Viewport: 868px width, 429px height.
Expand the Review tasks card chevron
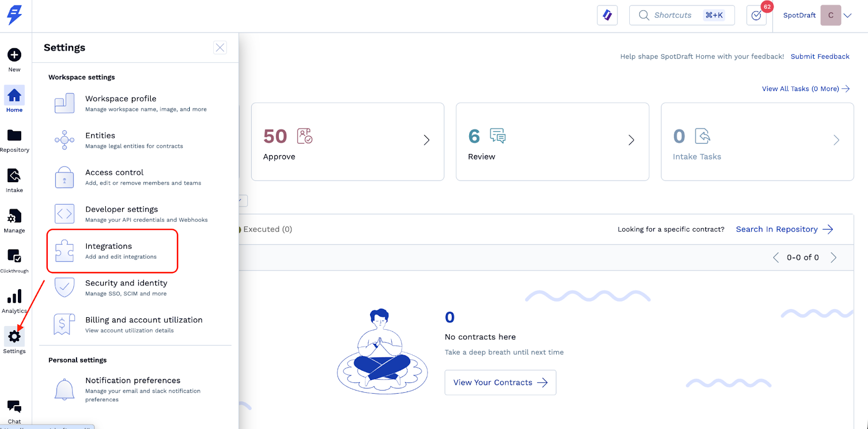pyautogui.click(x=631, y=140)
